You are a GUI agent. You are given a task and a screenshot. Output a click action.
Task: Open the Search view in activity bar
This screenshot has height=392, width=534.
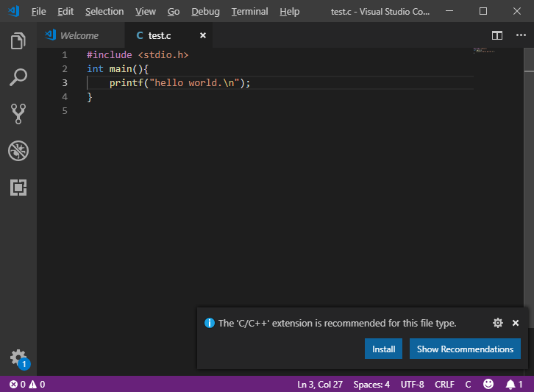18,77
